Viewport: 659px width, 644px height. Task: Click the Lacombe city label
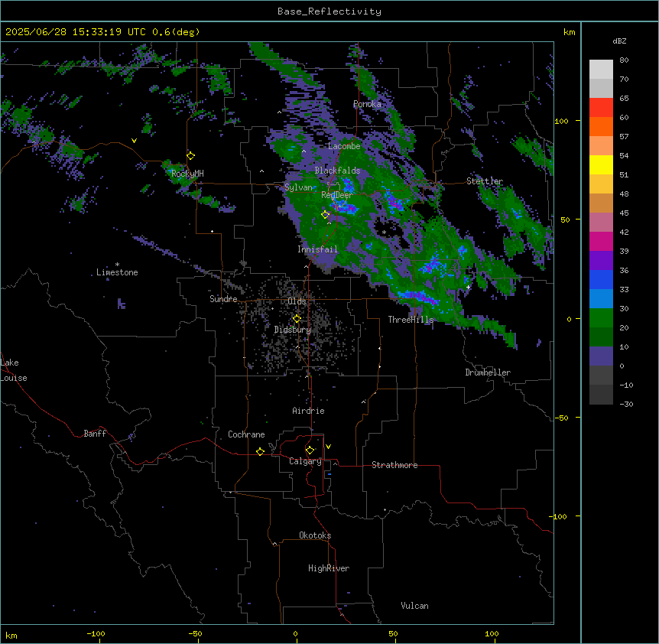pos(344,146)
